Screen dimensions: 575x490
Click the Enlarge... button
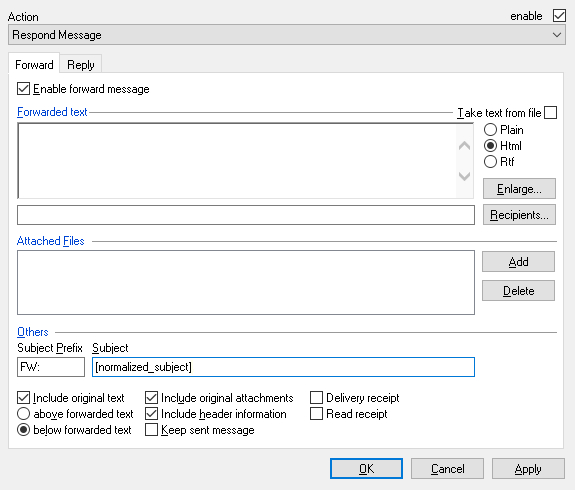[519, 189]
